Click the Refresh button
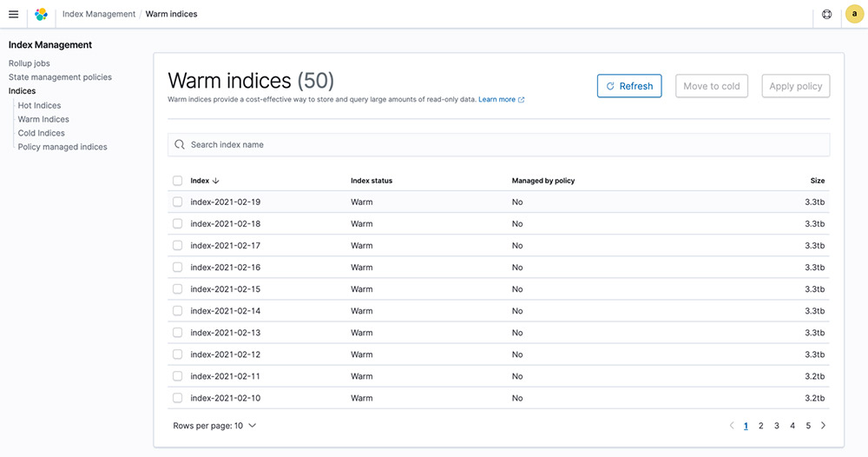 [x=629, y=86]
